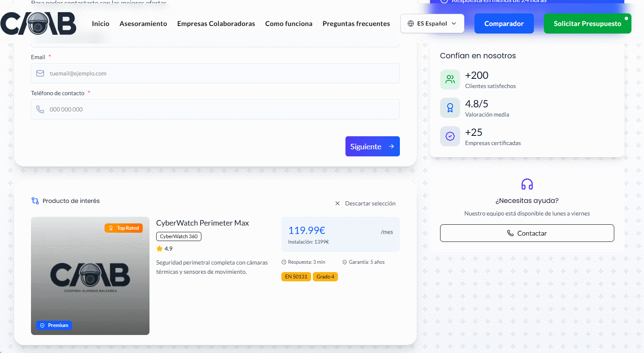Expand the ES Español language dropdown
The image size is (644, 353).
pyautogui.click(x=432, y=23)
